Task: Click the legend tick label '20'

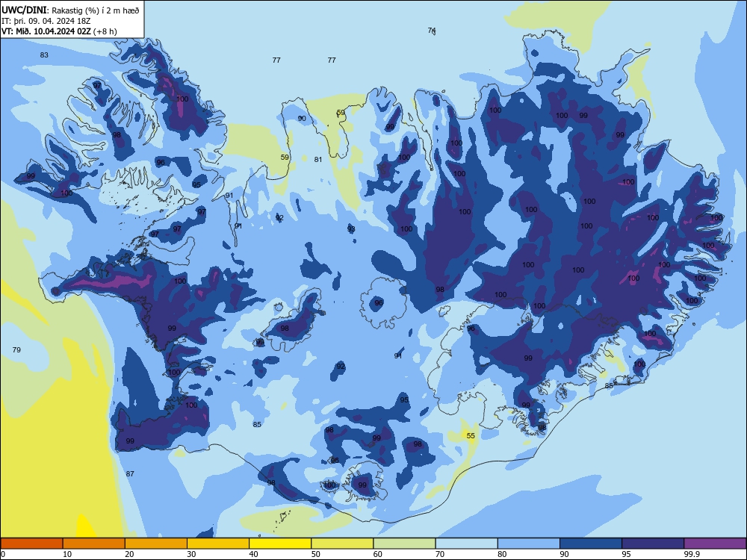Action: 129,554
